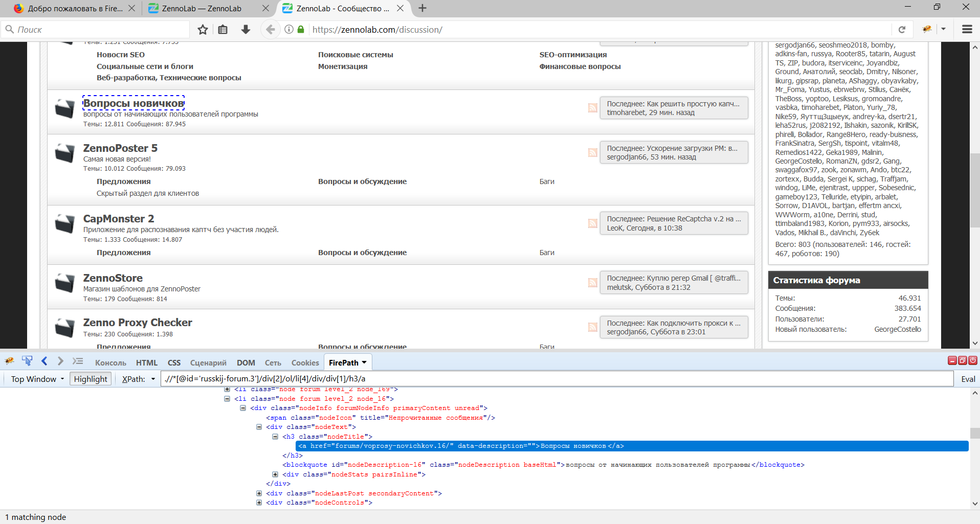Open the Вопросы новичков forum link

133,103
